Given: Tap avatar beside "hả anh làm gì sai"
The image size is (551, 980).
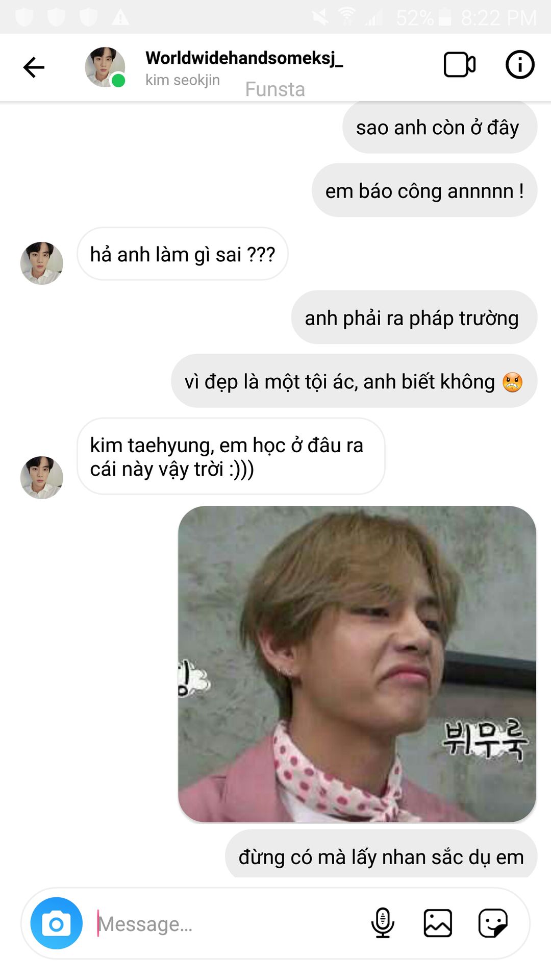Looking at the screenshot, I should pyautogui.click(x=42, y=263).
